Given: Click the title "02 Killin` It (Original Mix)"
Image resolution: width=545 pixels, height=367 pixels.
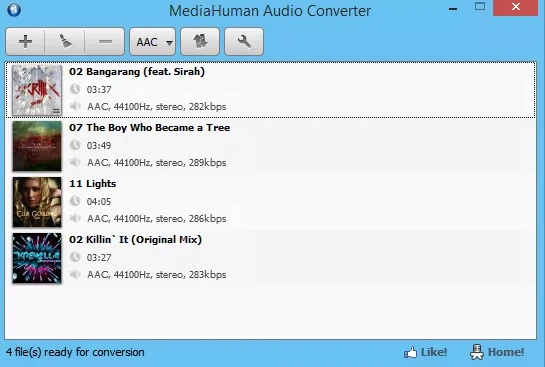Looking at the screenshot, I should [x=135, y=239].
